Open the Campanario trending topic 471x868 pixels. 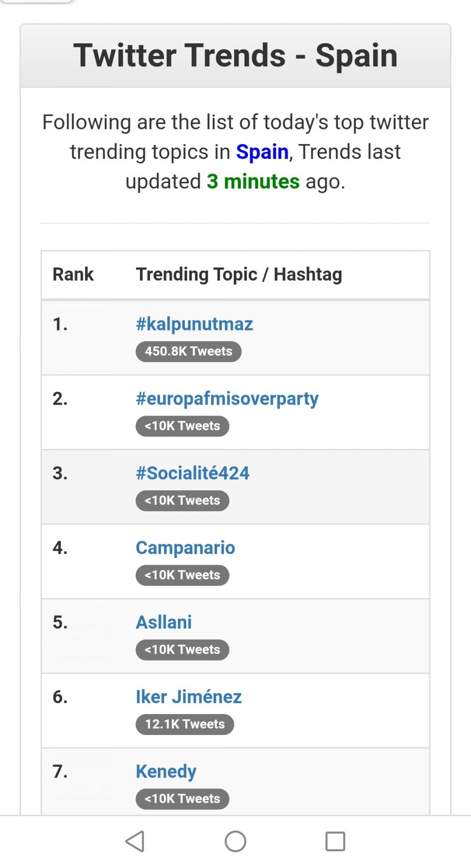[x=185, y=548]
